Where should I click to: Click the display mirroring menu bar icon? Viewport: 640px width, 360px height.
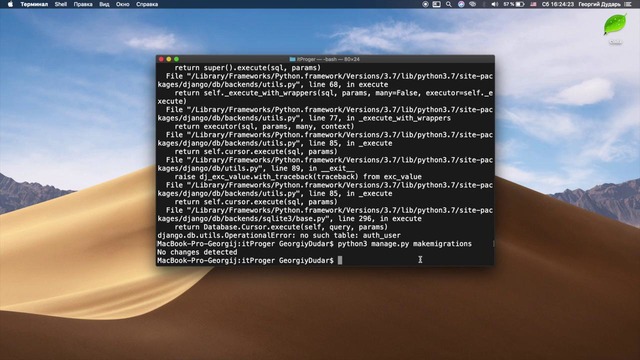436,4
